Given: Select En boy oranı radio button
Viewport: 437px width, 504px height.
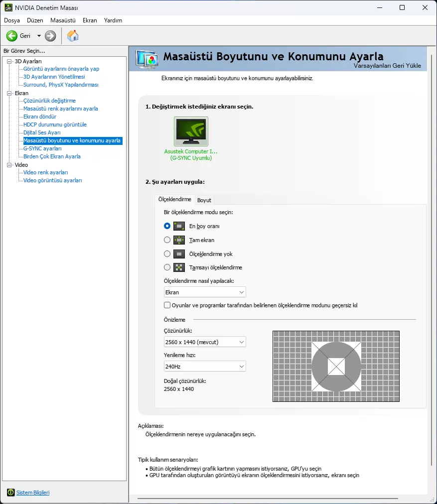Looking at the screenshot, I should coord(167,226).
